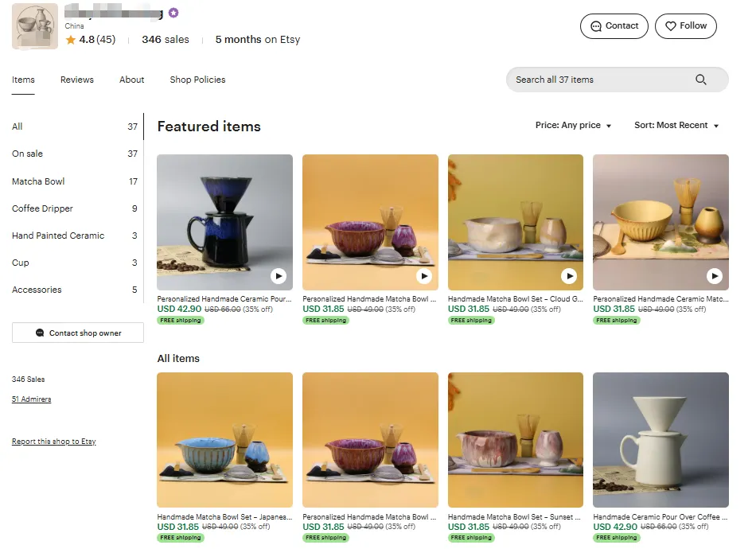Expand the Sort: Most Recent dropdown

coord(676,126)
